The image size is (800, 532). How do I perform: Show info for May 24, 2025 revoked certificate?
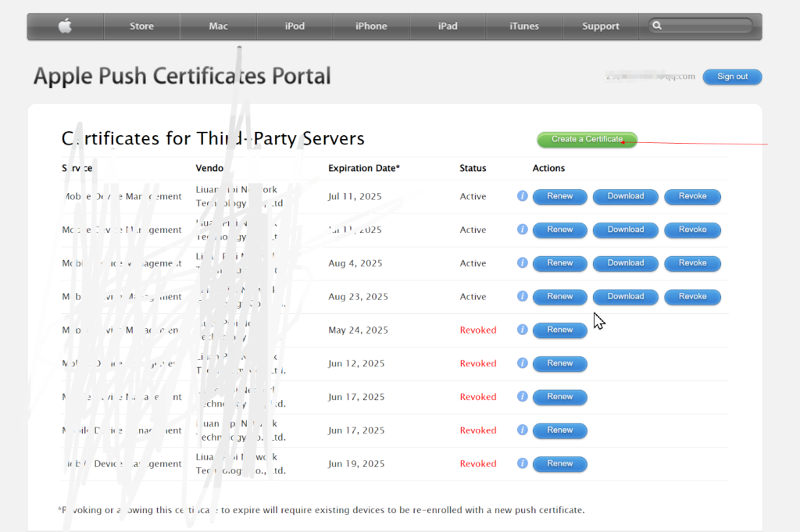pos(523,330)
